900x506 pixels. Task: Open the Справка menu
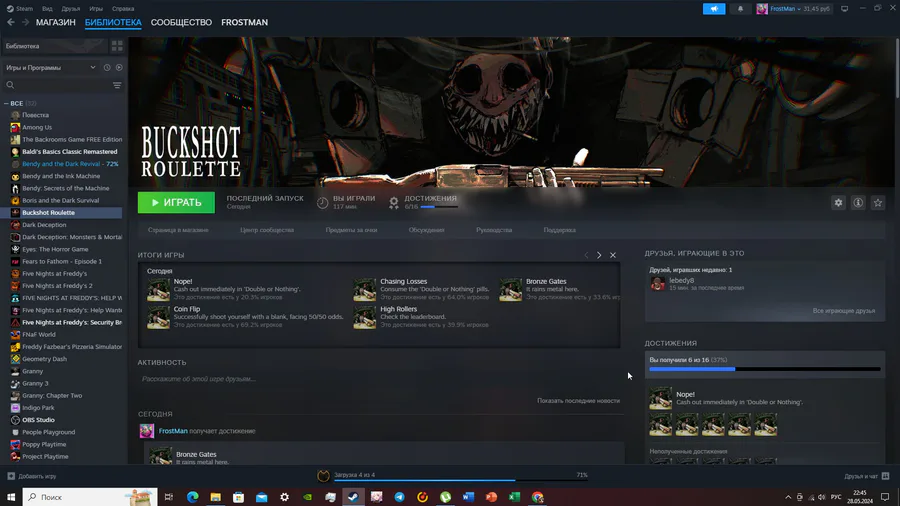(x=123, y=9)
